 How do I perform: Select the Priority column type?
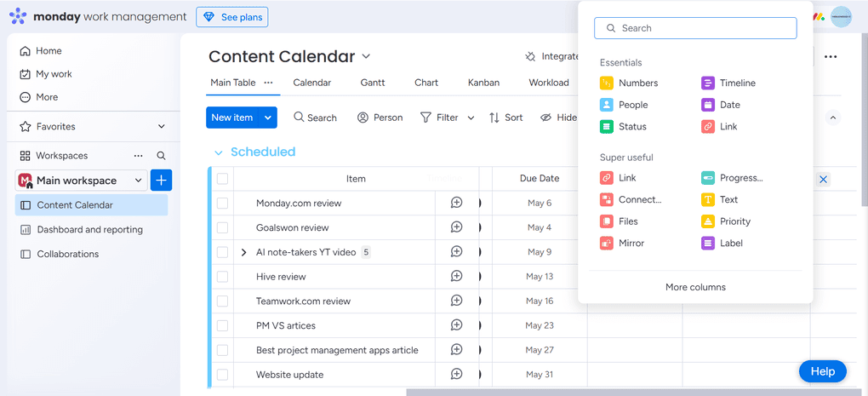coord(726,221)
